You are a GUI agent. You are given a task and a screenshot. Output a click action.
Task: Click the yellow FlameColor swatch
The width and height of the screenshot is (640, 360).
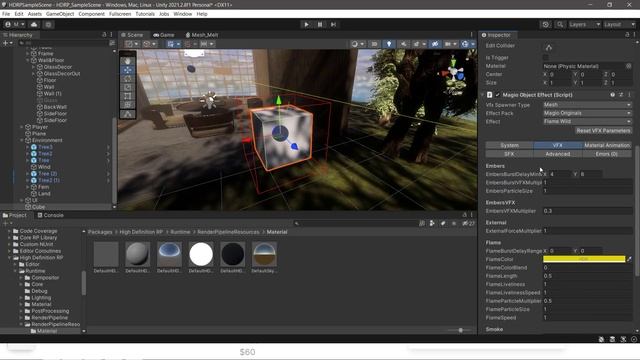click(584, 259)
